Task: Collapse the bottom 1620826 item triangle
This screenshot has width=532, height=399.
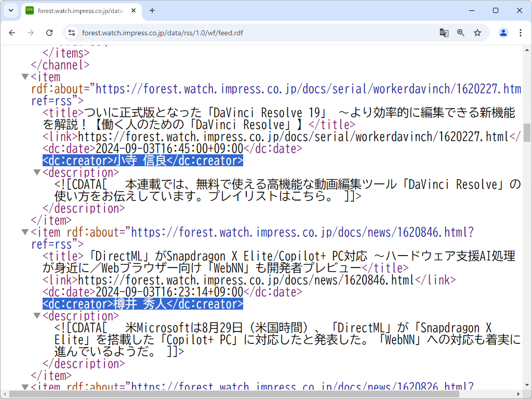Action: click(25, 387)
